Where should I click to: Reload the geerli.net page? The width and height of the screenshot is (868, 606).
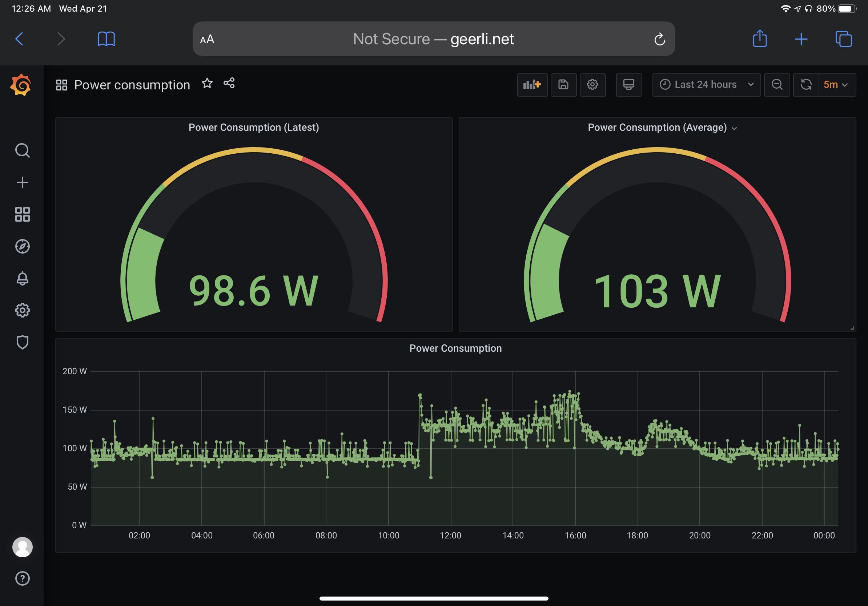pyautogui.click(x=659, y=39)
